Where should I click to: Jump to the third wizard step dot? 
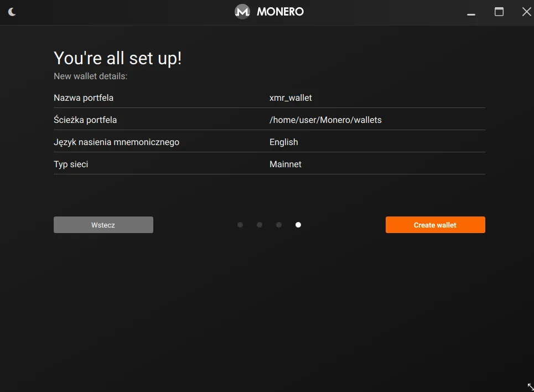tap(279, 225)
